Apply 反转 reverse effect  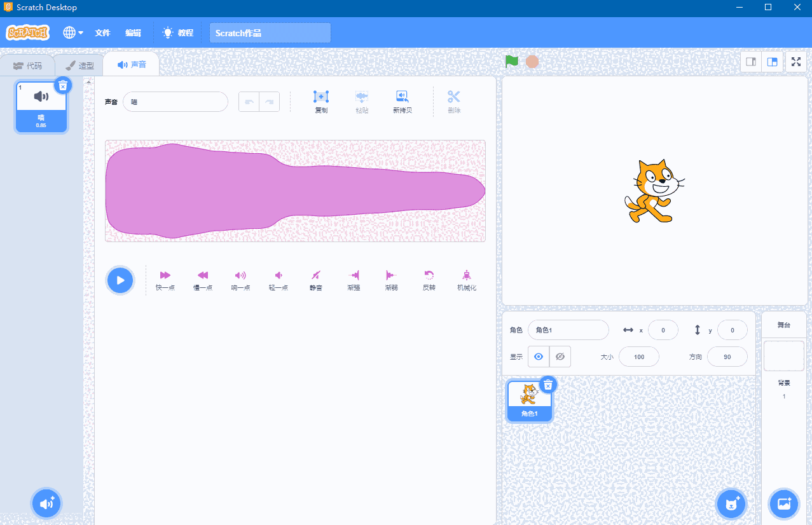point(429,280)
